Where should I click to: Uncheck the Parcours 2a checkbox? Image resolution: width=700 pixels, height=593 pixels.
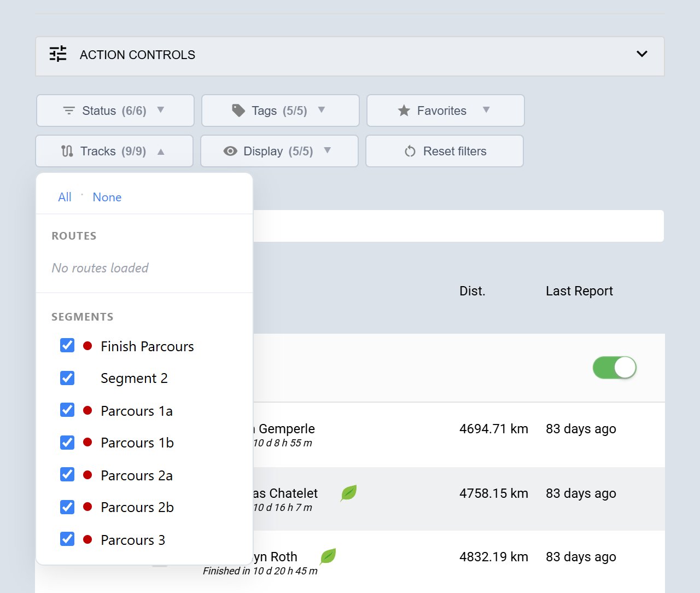[x=67, y=474]
